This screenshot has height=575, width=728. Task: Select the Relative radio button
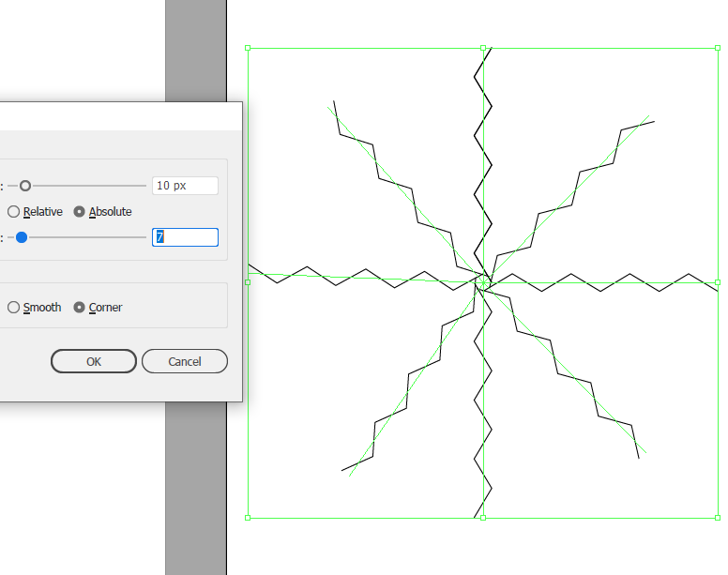click(x=13, y=212)
